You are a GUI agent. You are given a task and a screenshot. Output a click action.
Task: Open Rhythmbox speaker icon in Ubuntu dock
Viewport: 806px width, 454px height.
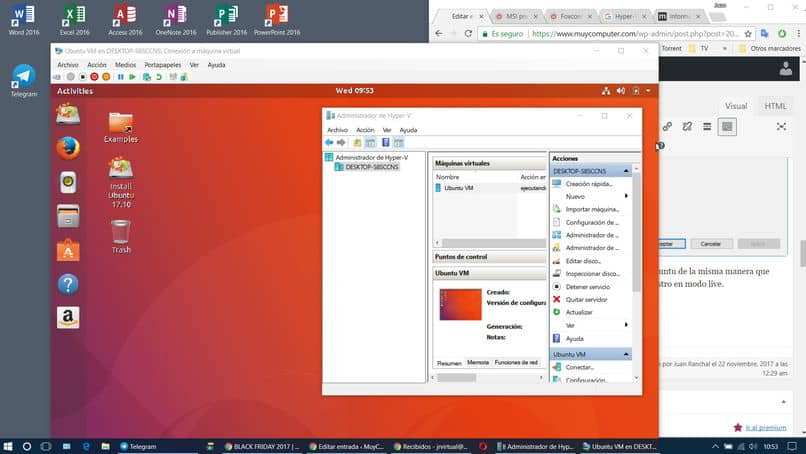pos(68,183)
